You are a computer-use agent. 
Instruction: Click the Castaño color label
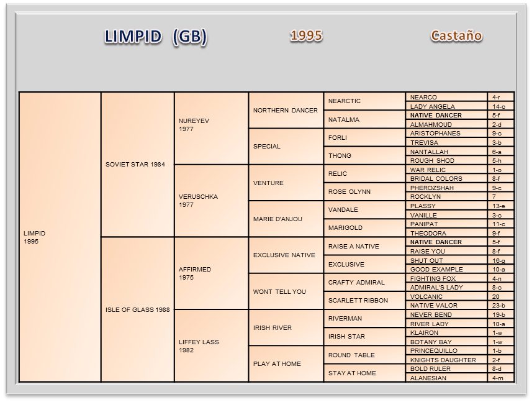[x=456, y=35]
